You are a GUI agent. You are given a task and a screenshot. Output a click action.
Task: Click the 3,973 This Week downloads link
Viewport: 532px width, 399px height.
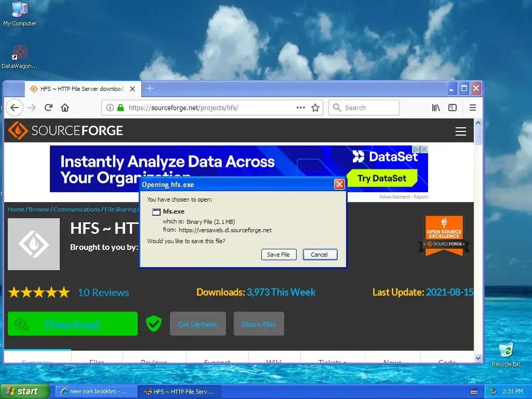point(281,292)
